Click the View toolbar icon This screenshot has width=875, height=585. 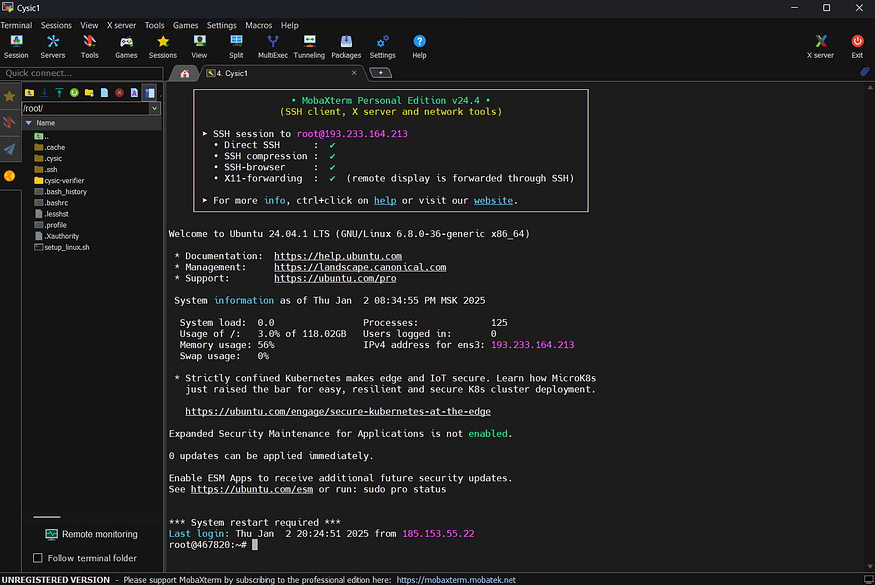coord(199,46)
